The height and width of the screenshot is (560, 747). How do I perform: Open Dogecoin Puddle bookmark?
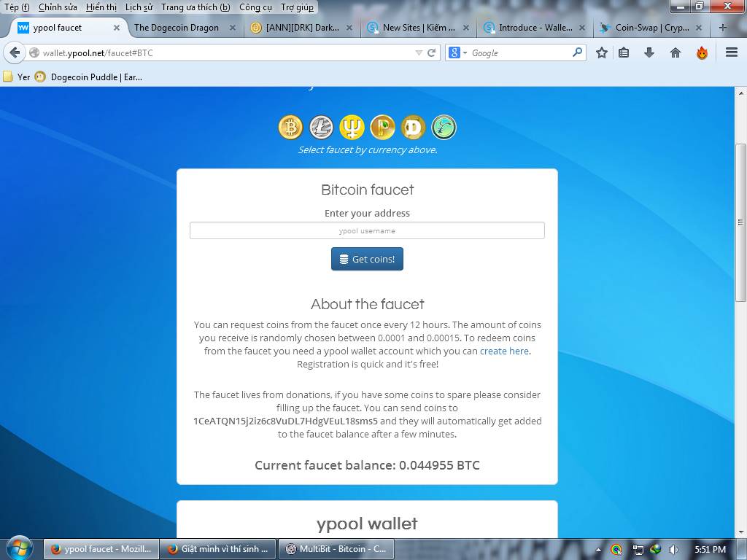pos(88,77)
